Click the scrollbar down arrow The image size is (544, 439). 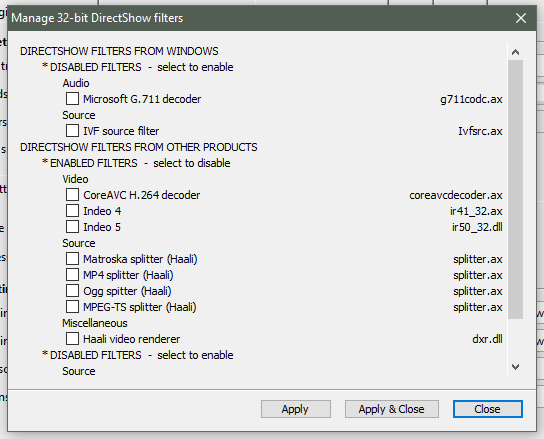pyautogui.click(x=516, y=367)
